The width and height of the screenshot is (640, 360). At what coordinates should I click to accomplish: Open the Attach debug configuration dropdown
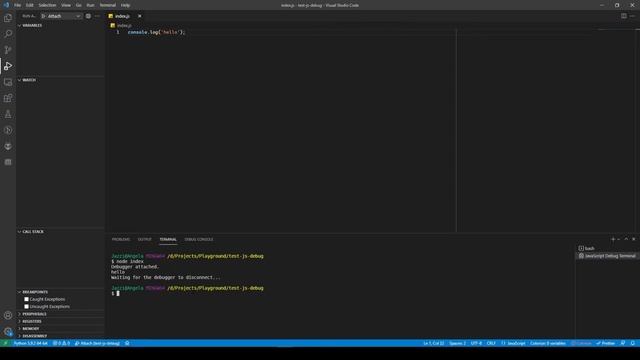point(61,16)
